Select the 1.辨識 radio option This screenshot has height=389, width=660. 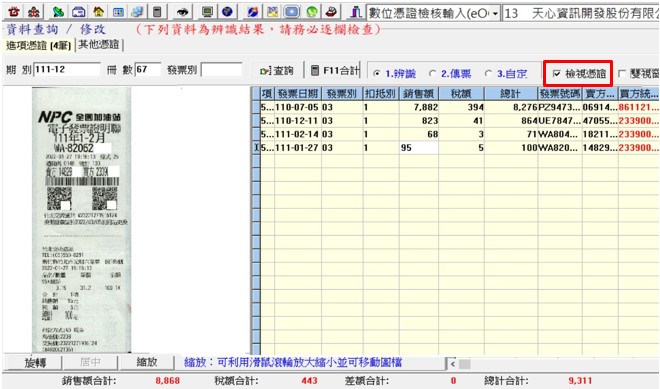tap(394, 74)
